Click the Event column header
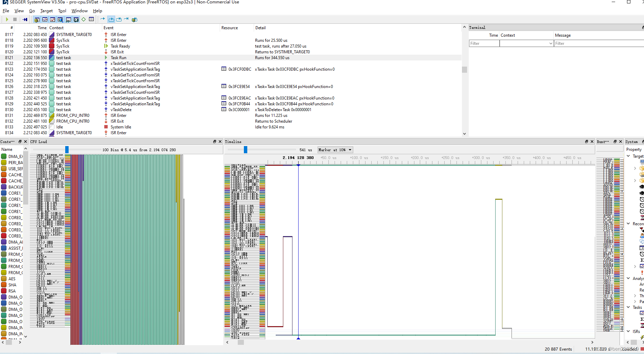644x354 pixels. 109,28
